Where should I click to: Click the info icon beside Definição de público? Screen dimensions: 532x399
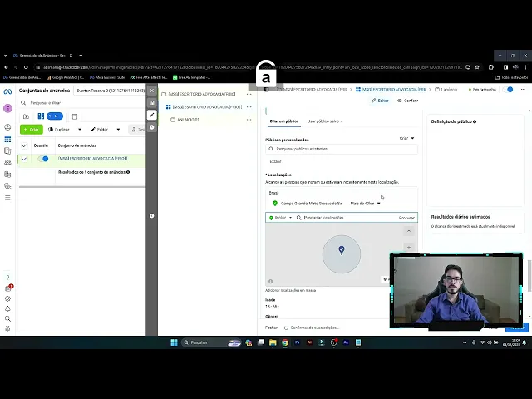coord(475,121)
